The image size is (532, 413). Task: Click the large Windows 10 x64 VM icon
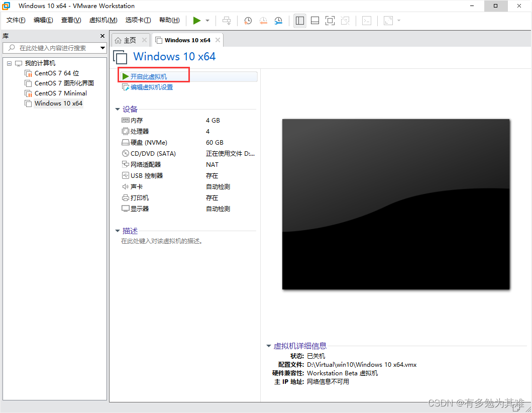[x=120, y=57]
